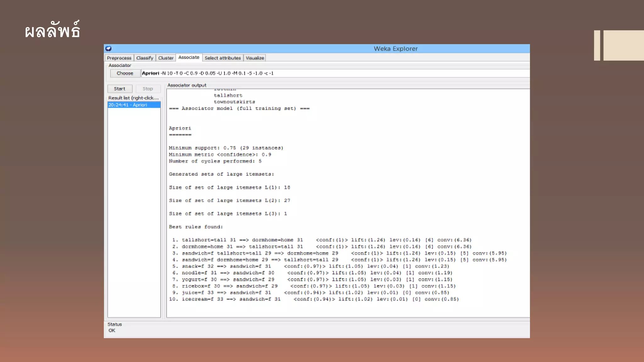Viewport: 644px width, 362px height.
Task: Click the large beige rectangle at right edge
Action: point(623,45)
